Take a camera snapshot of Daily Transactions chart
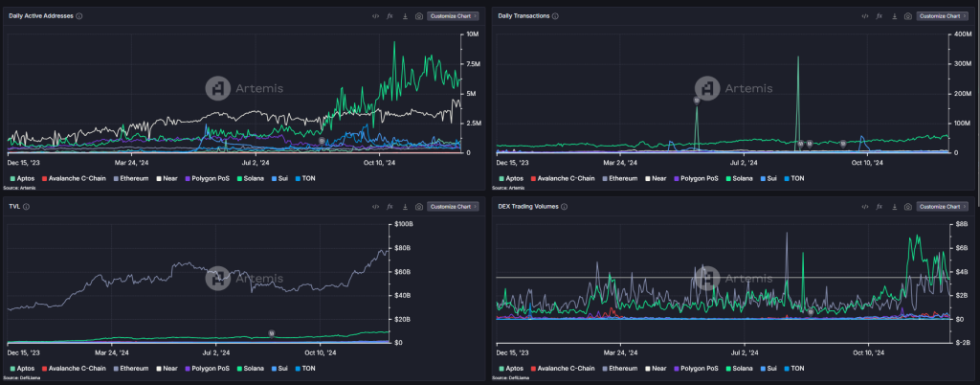The height and width of the screenshot is (385, 980). tap(908, 16)
